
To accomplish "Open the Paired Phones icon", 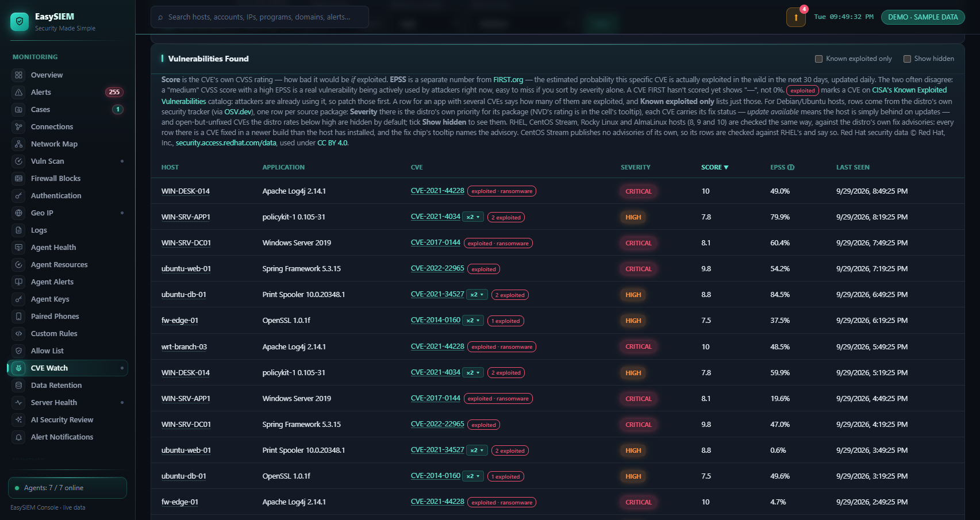I will tap(19, 317).
